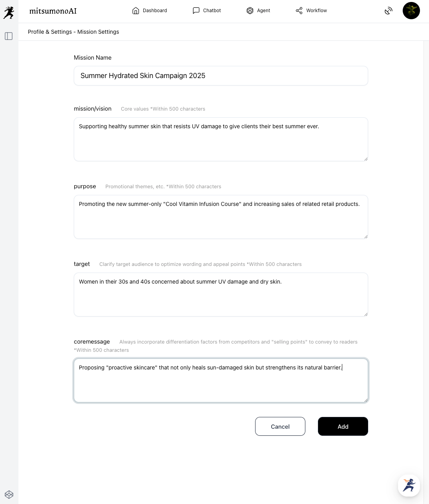Focus the Mission Name input field
The image size is (429, 504).
tap(221, 76)
